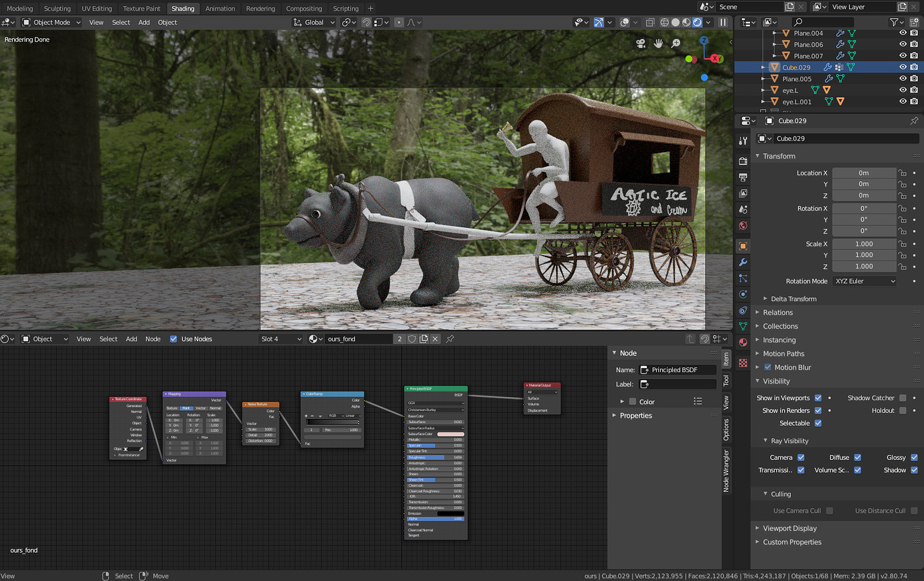Open the node editor Node menu
Image resolution: width=924 pixels, height=581 pixels.
[x=153, y=339]
